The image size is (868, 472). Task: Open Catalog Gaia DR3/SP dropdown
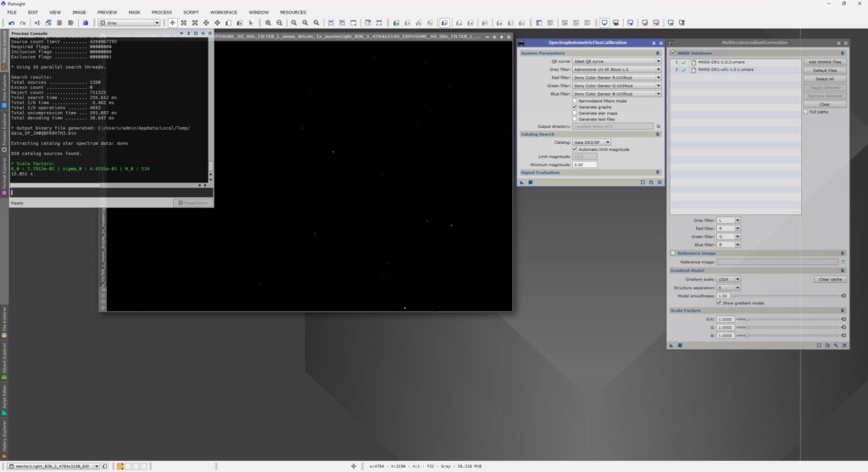591,142
